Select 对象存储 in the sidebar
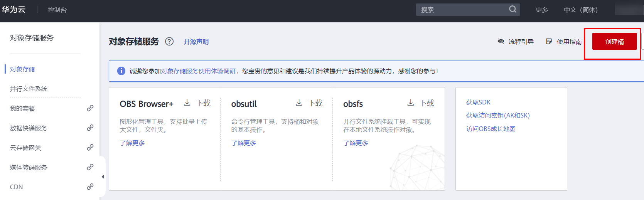 pyautogui.click(x=22, y=69)
